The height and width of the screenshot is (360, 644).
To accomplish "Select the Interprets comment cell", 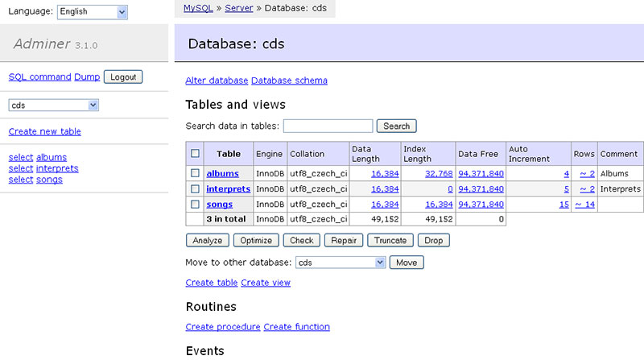I will pos(620,189).
